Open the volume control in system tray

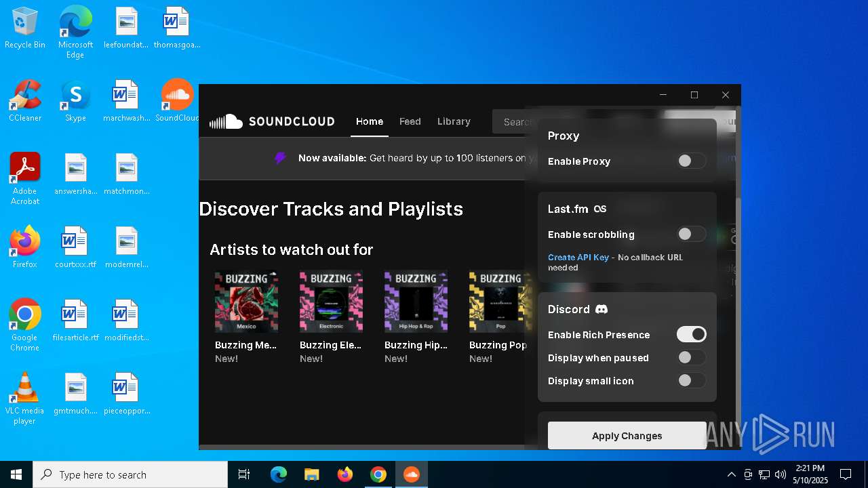[x=781, y=474]
